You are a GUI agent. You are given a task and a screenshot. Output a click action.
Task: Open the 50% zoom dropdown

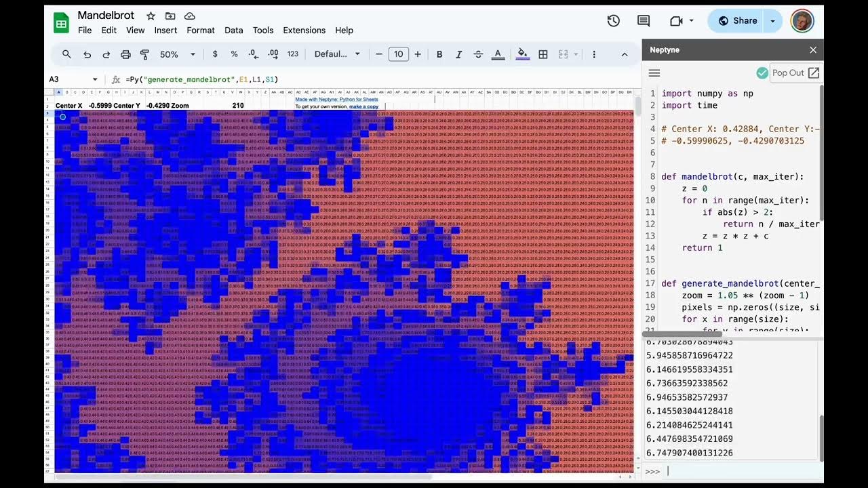point(178,54)
